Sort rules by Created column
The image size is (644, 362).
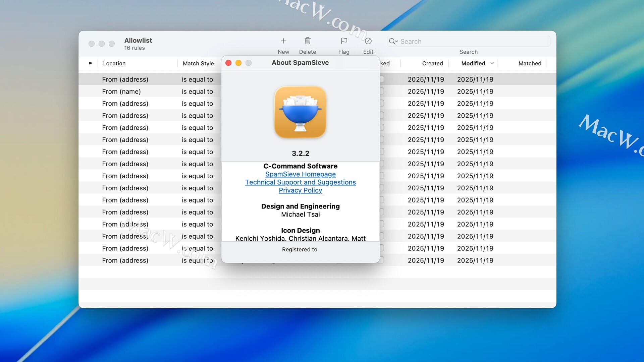pyautogui.click(x=432, y=63)
